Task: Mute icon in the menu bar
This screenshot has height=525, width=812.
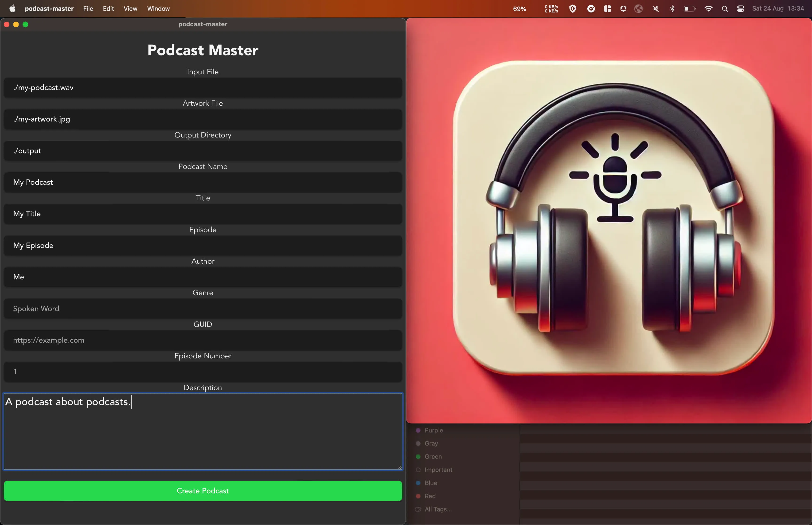Action: tap(655, 8)
